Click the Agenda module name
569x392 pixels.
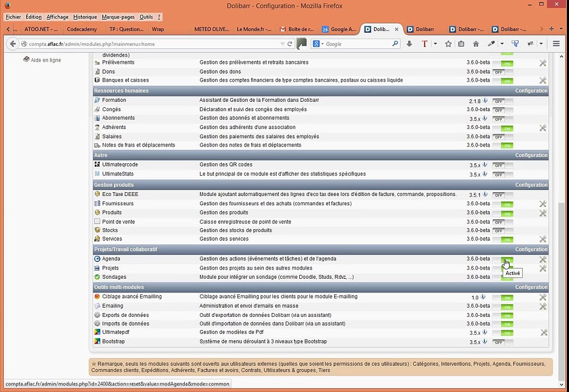(x=111, y=259)
